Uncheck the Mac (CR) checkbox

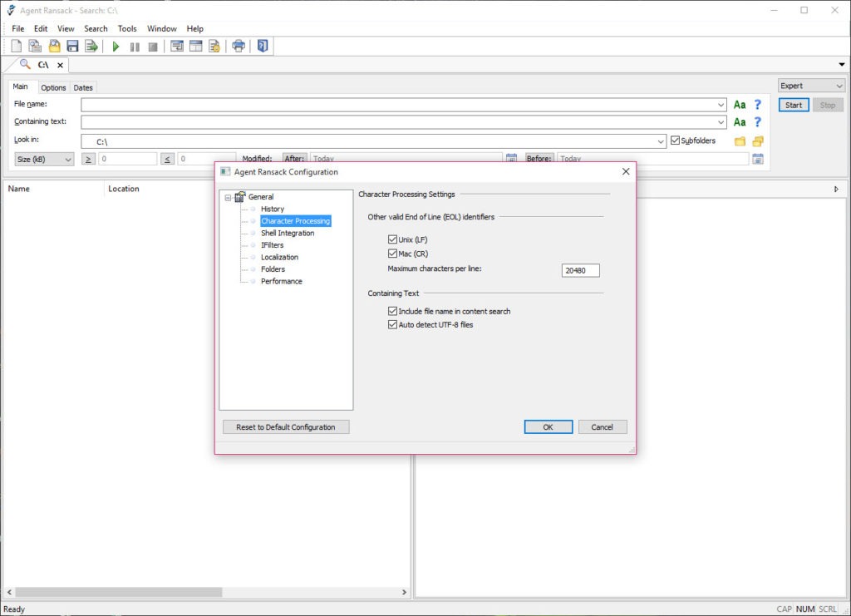click(392, 254)
